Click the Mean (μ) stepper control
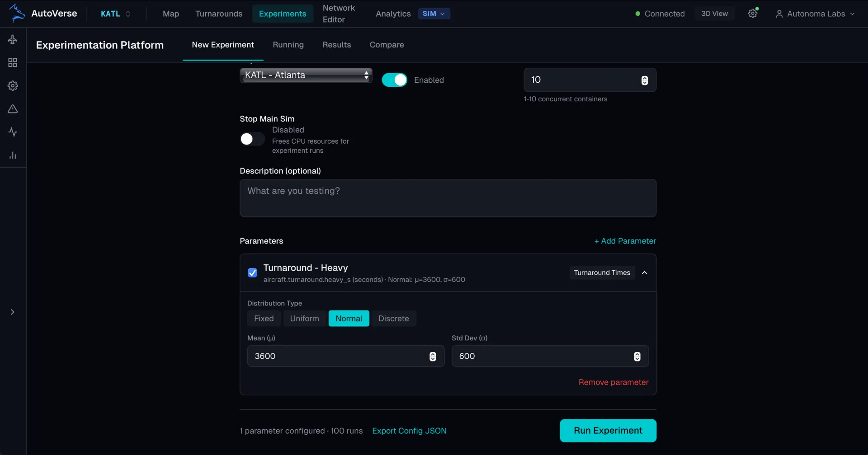Viewport: 868px width, 455px height. tap(433, 356)
